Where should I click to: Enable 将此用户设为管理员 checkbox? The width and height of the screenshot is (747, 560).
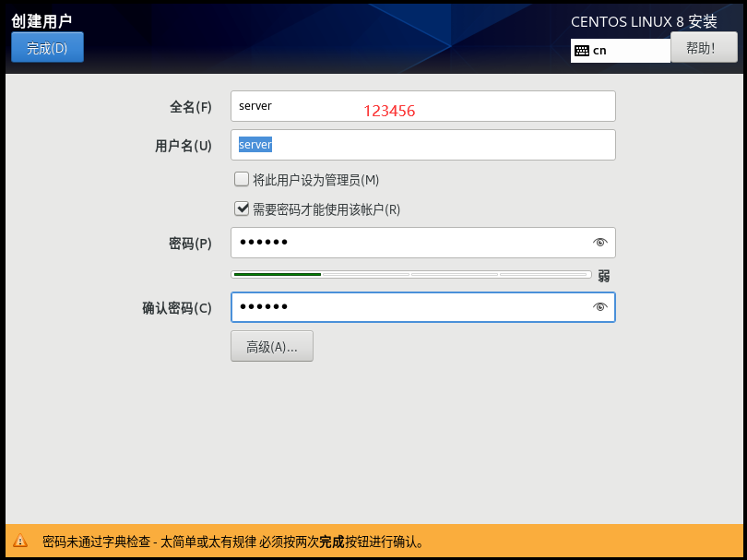[242, 179]
